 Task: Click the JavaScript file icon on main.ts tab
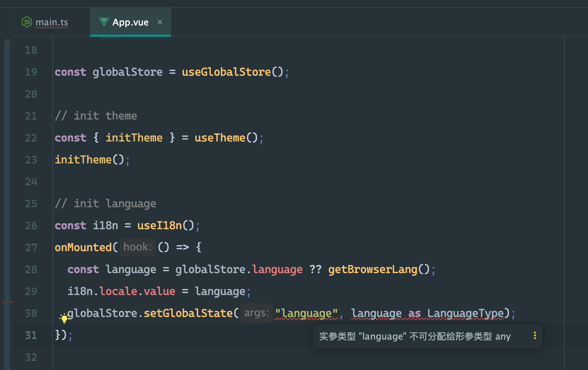[27, 22]
